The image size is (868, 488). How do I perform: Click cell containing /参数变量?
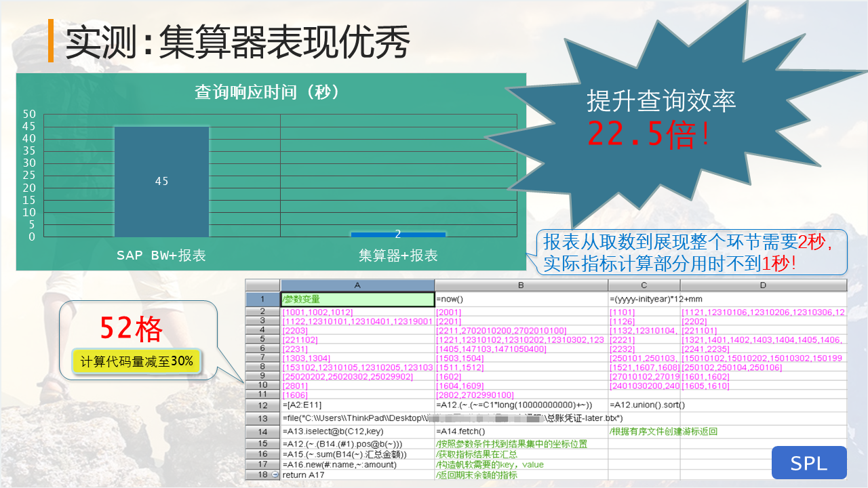coord(357,299)
